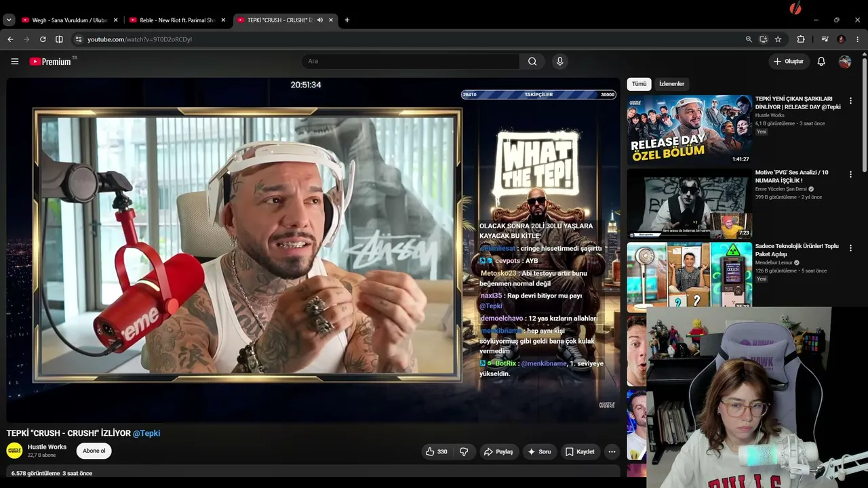Open title Sadece Teknolojik Ürünler! Toplu Paket Açılışı

[797, 250]
